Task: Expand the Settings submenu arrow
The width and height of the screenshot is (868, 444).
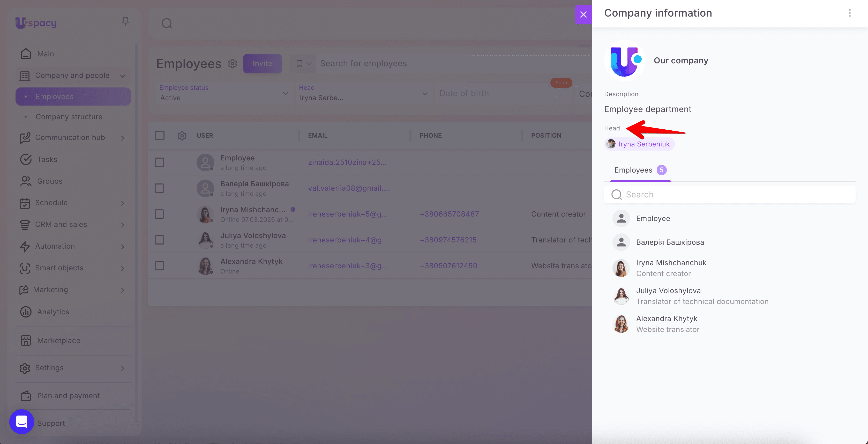Action: (x=123, y=368)
